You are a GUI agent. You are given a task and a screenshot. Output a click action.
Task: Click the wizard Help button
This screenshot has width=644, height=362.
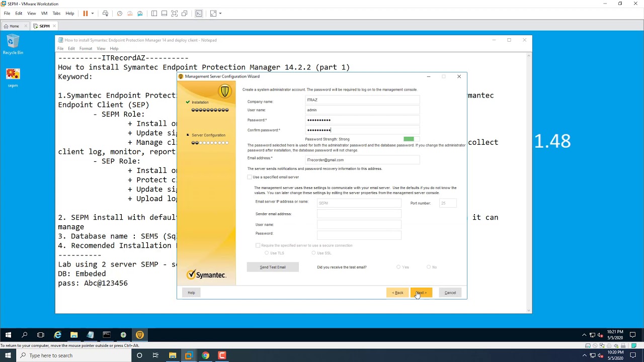pyautogui.click(x=191, y=293)
